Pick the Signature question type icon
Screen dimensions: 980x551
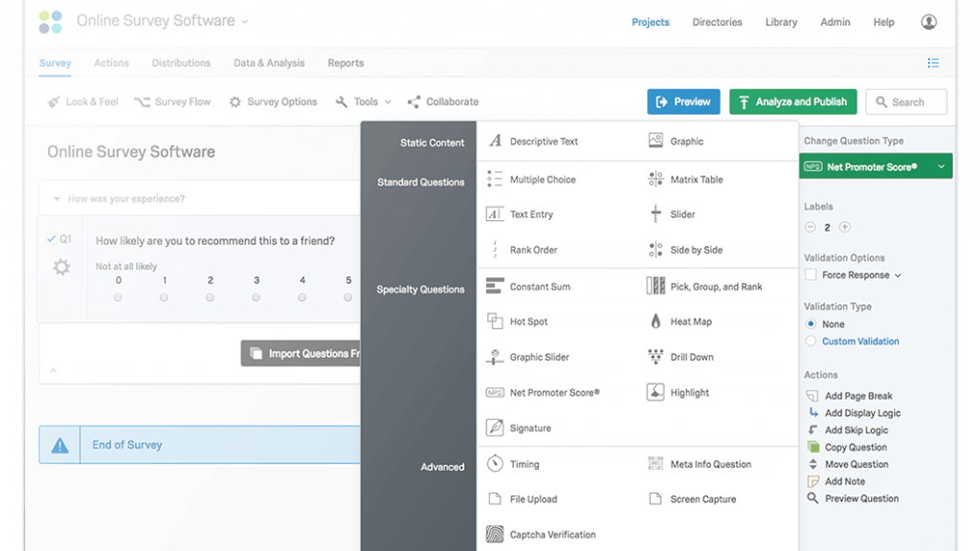(x=495, y=428)
